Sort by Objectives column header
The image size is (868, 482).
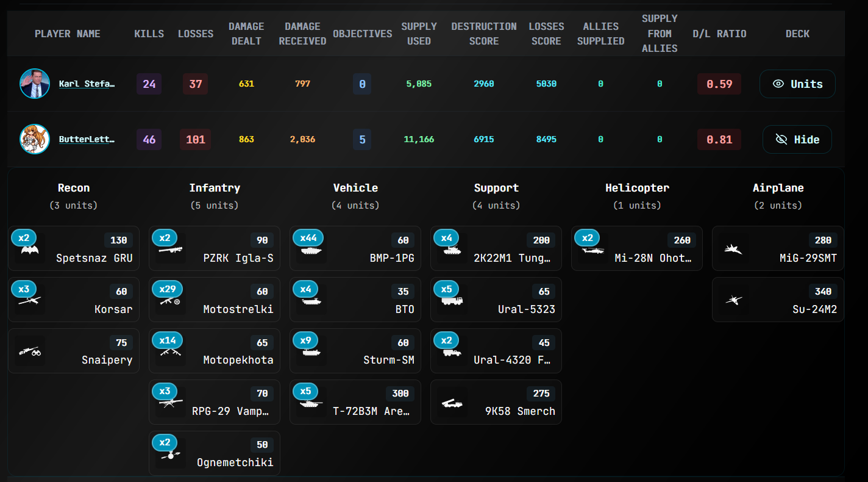tap(363, 34)
